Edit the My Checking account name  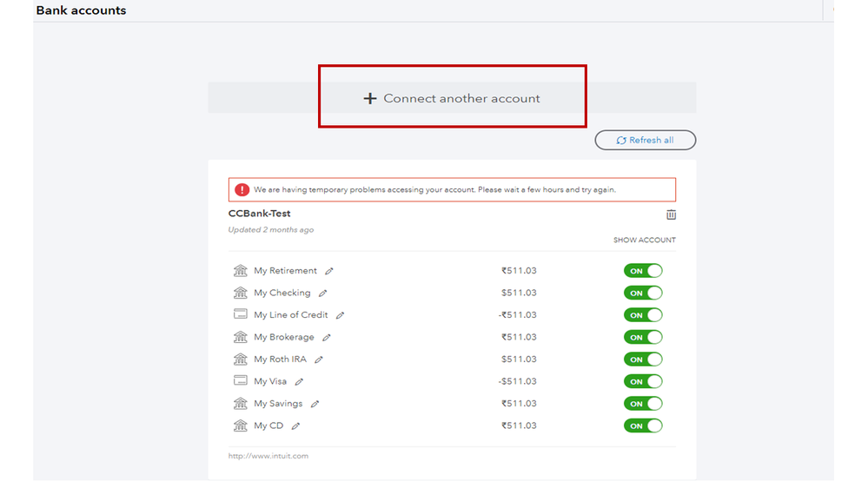tap(322, 293)
